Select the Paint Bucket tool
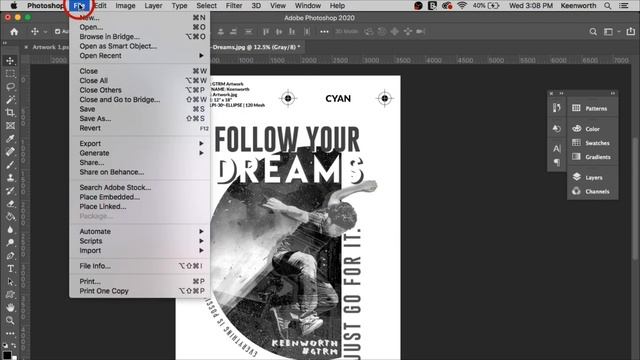The width and height of the screenshot is (640, 360). 10,217
